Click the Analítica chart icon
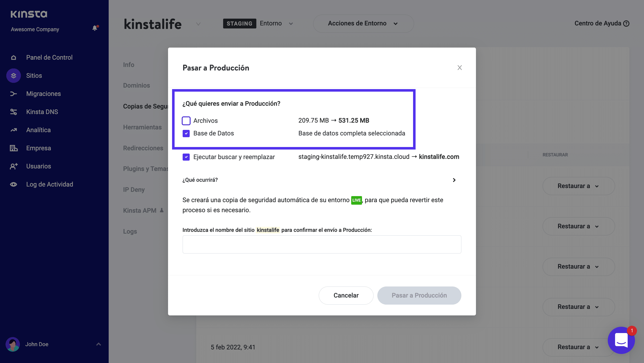 (14, 130)
